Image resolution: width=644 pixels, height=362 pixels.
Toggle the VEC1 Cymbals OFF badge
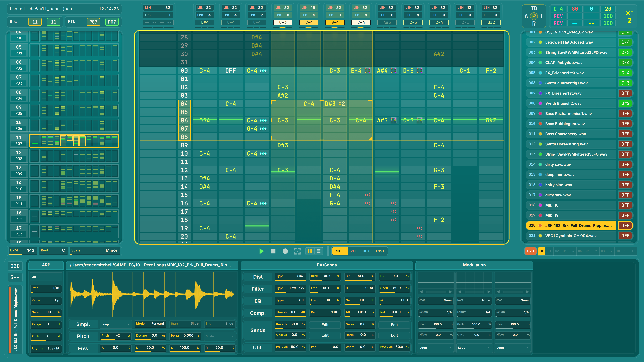click(625, 236)
